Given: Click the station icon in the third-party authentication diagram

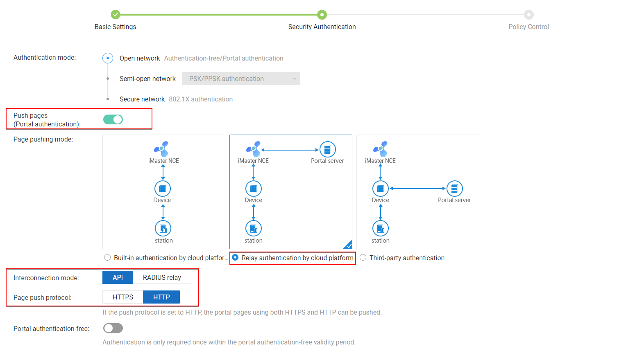Looking at the screenshot, I should point(380,228).
